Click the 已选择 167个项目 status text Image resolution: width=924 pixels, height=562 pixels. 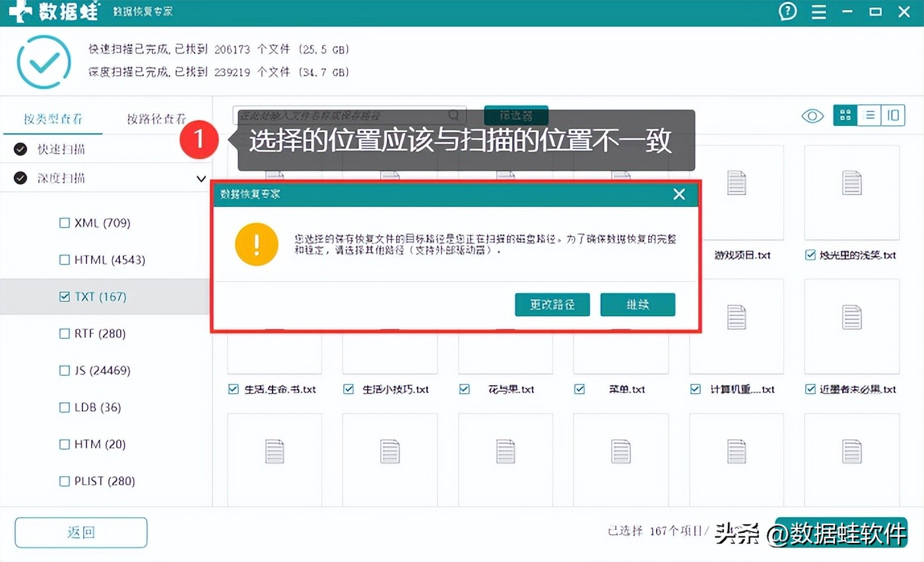pos(657,531)
